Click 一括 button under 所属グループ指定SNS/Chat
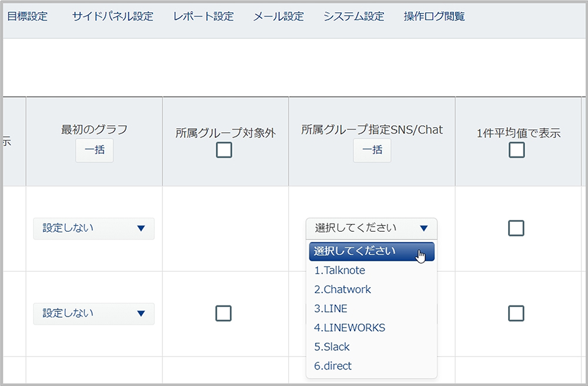The width and height of the screenshot is (588, 386). tap(372, 150)
